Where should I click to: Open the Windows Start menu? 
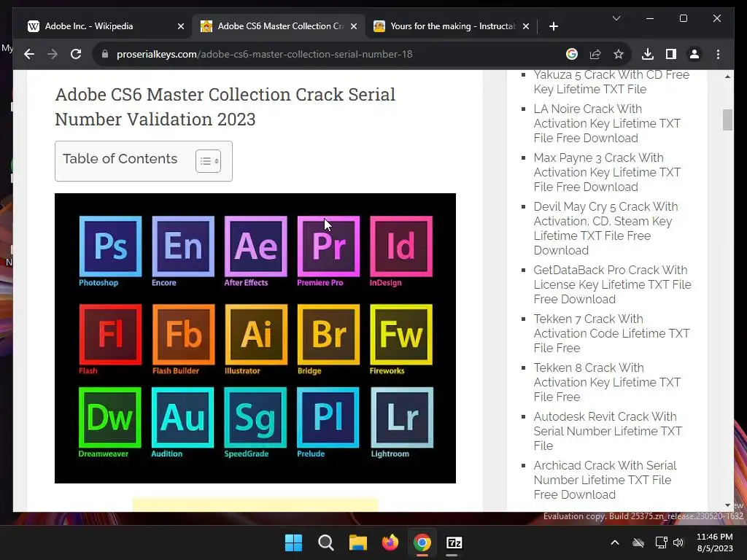[x=293, y=542]
